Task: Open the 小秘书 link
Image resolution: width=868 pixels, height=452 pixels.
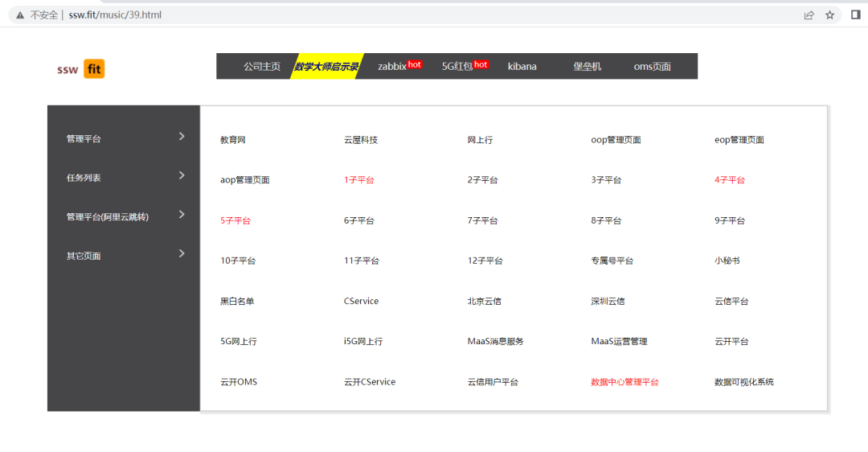Action: tap(727, 261)
